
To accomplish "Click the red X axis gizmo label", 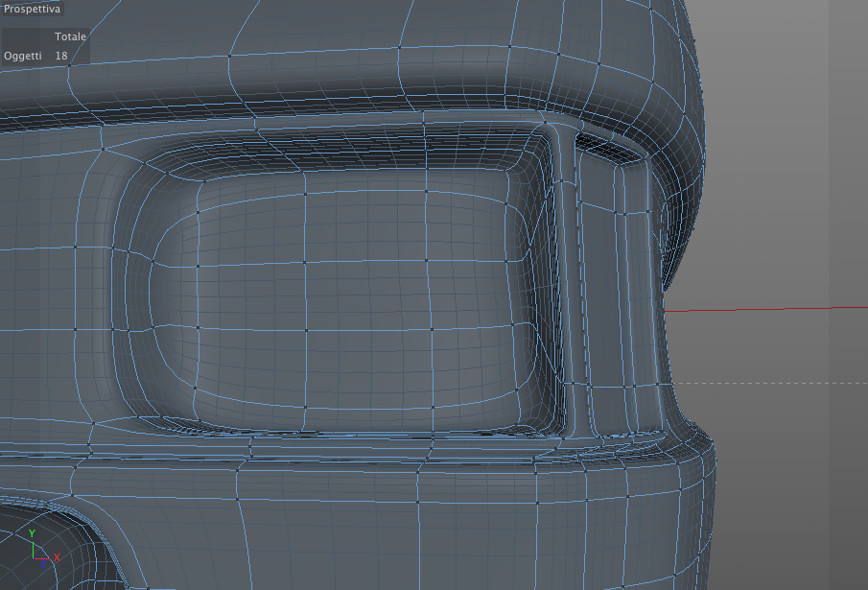I will click(57, 557).
